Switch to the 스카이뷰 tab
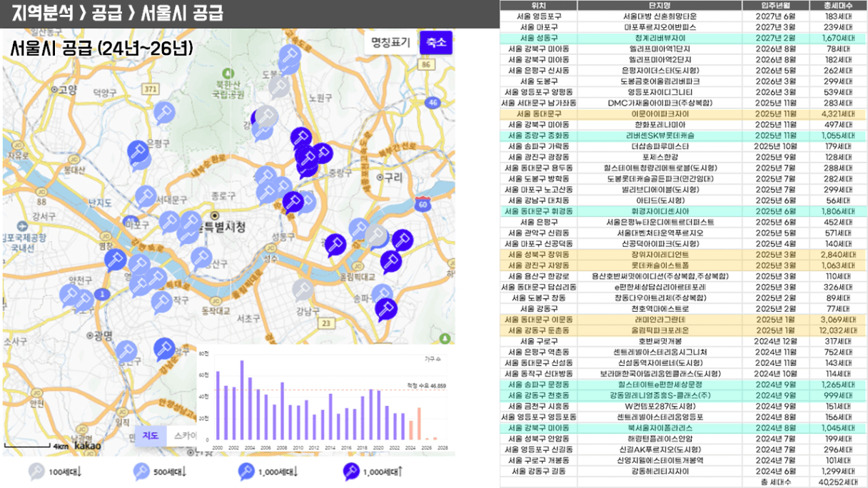868x488 pixels. (181, 436)
